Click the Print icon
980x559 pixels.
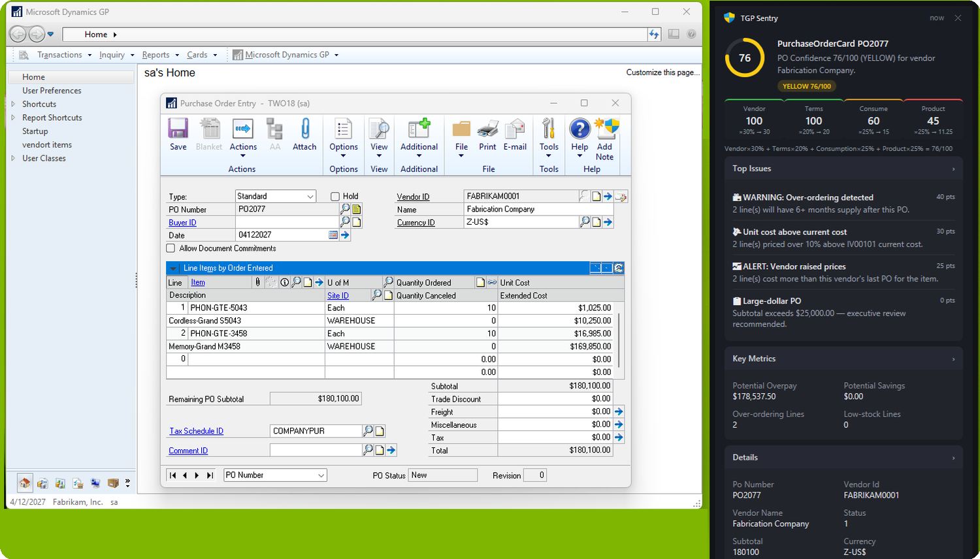[x=488, y=129]
